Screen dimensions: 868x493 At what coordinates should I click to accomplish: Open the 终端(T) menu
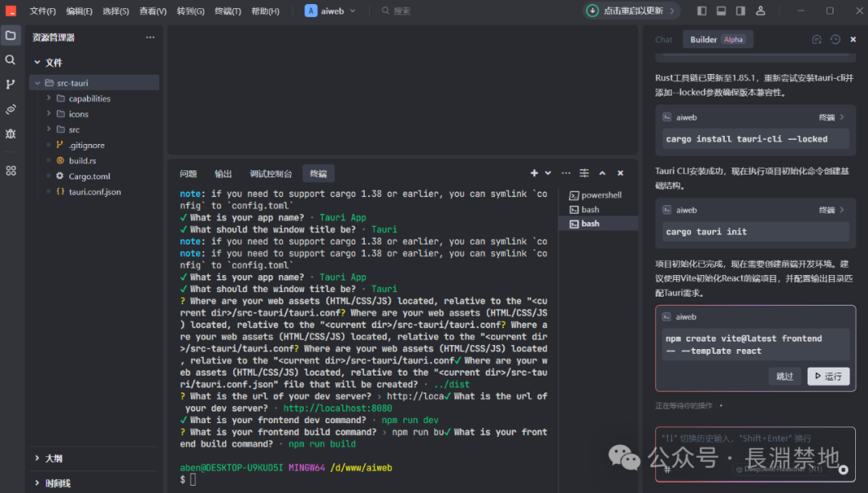pyautogui.click(x=227, y=11)
